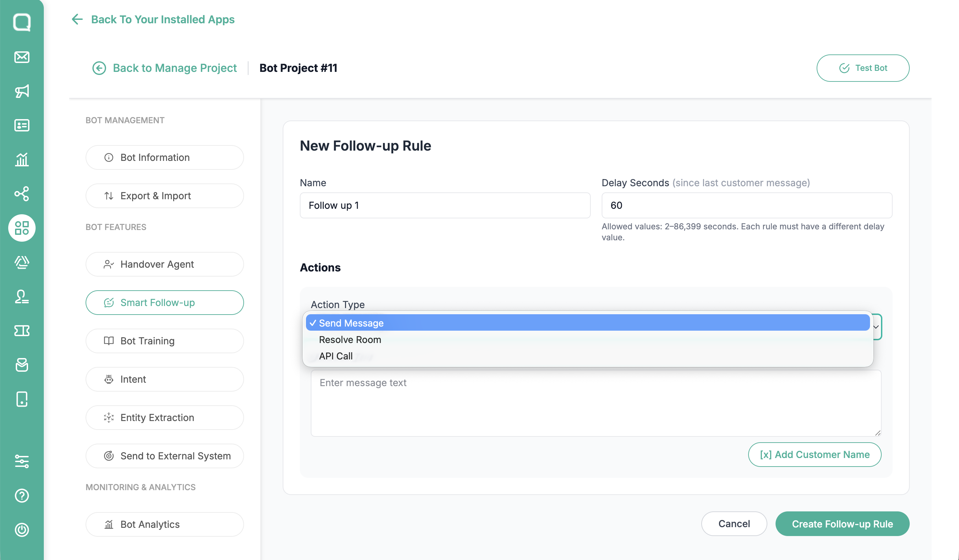Open the Intent section
Viewport: 959px width, 560px height.
tap(164, 379)
